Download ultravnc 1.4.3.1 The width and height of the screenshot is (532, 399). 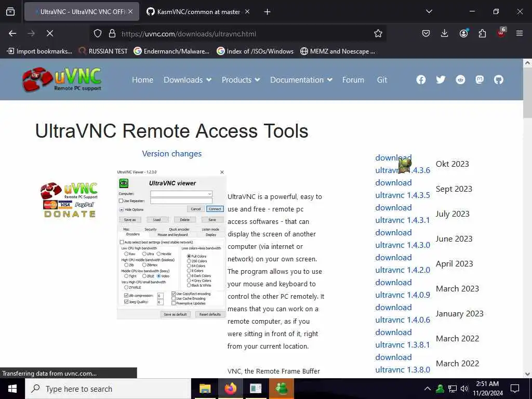point(403,214)
